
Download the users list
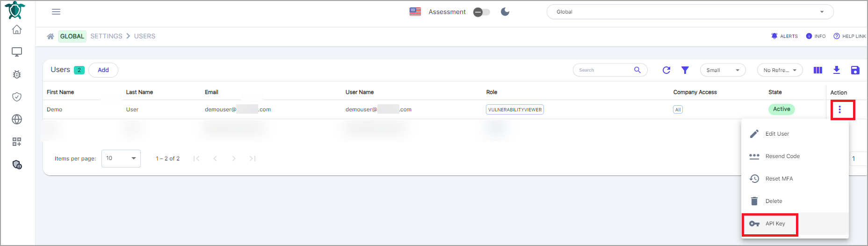(837, 70)
